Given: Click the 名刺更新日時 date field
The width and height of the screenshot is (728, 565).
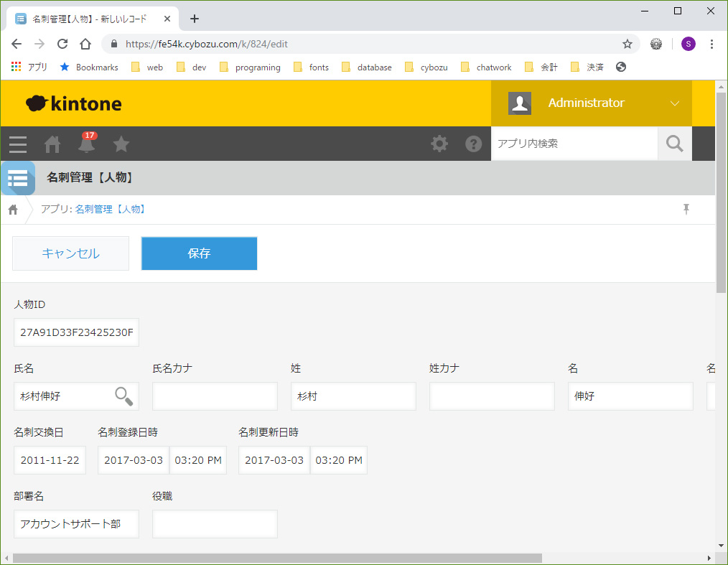Looking at the screenshot, I should point(274,460).
